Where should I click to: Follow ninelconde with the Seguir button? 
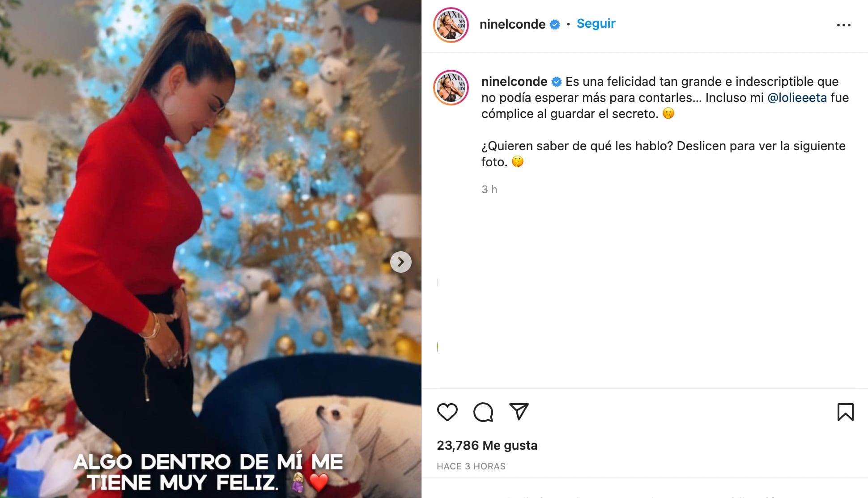pyautogui.click(x=596, y=23)
